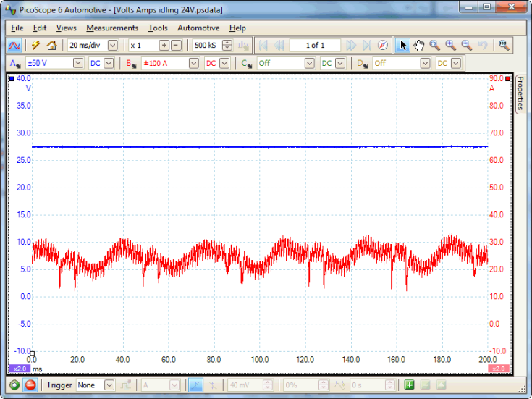Screen dimensions: 532x399
Task: Open the Automotive menu
Action: click(198, 28)
